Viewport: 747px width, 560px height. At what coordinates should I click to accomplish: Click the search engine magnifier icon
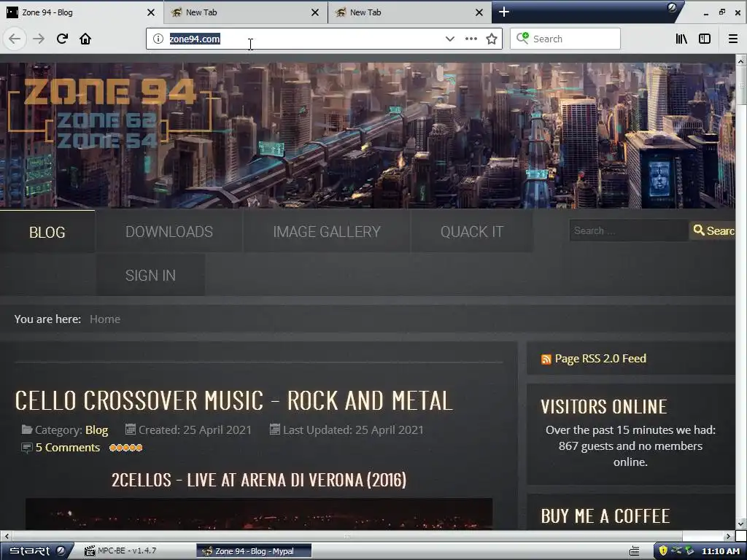(x=522, y=38)
